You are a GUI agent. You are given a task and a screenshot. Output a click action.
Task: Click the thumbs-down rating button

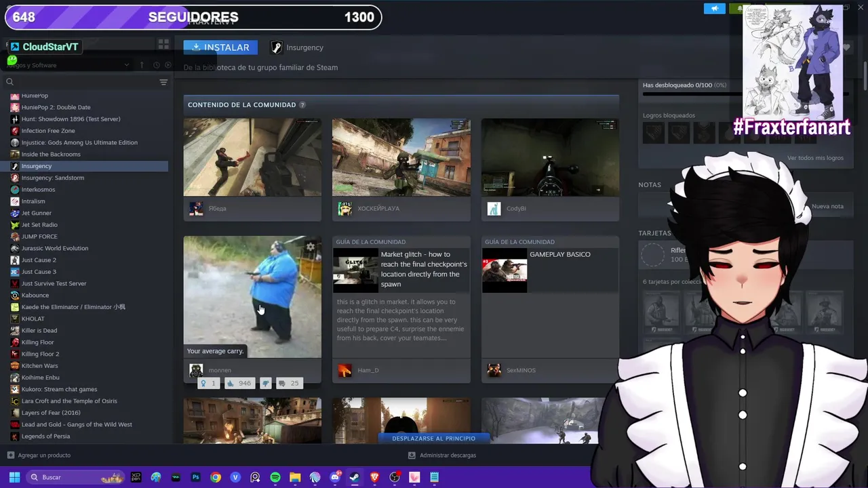coord(265,384)
